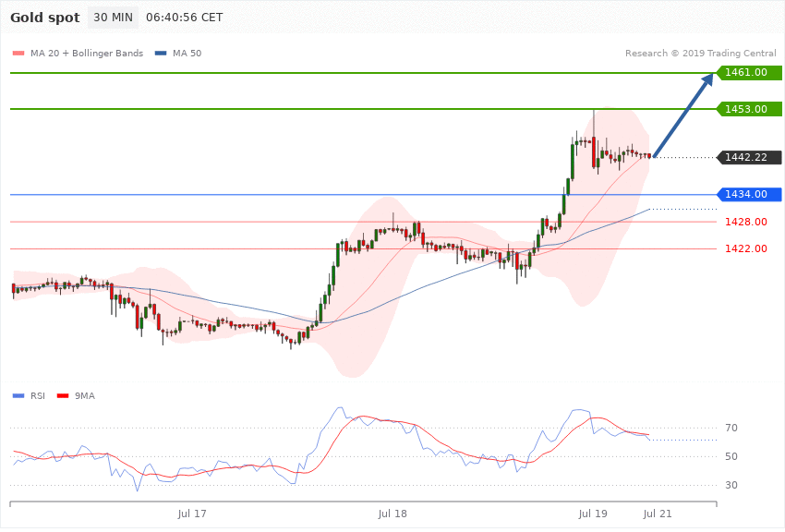Click the 1461.00 green price tag

(749, 73)
